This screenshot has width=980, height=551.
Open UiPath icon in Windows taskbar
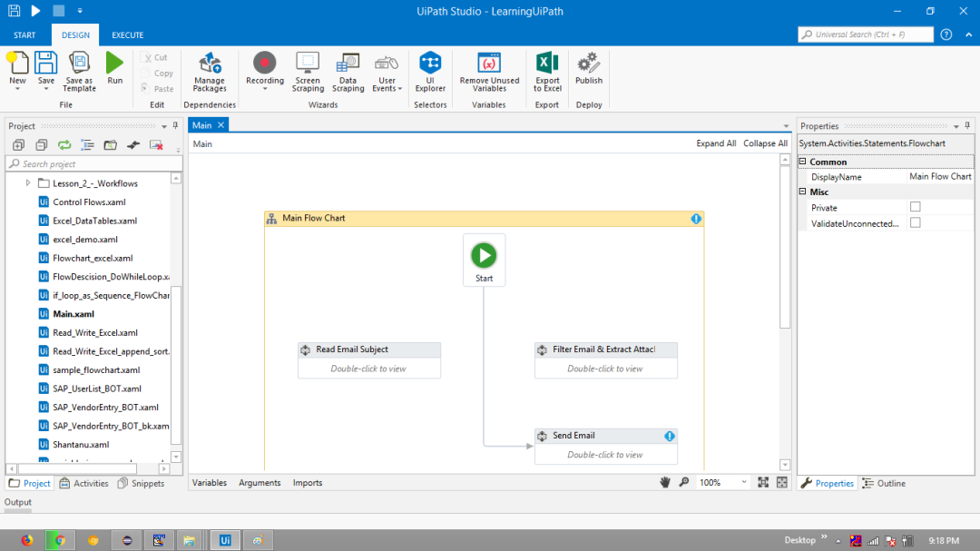pyautogui.click(x=225, y=540)
